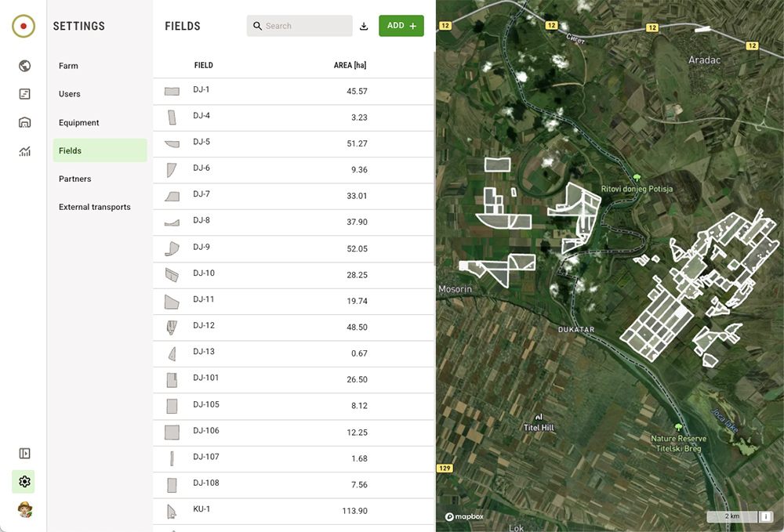Screen dimensions: 784x532
Task: Open the tasks list icon in sidebar
Action: coord(24,94)
